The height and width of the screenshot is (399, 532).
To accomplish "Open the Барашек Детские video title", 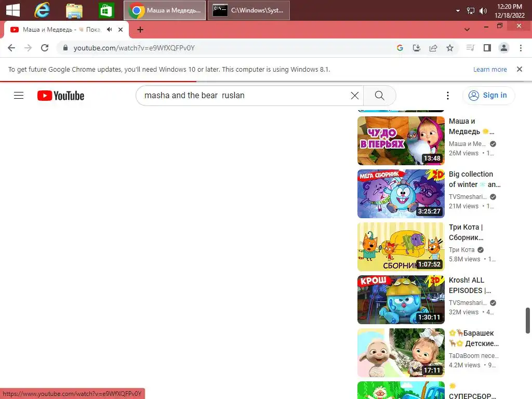I will click(x=474, y=338).
